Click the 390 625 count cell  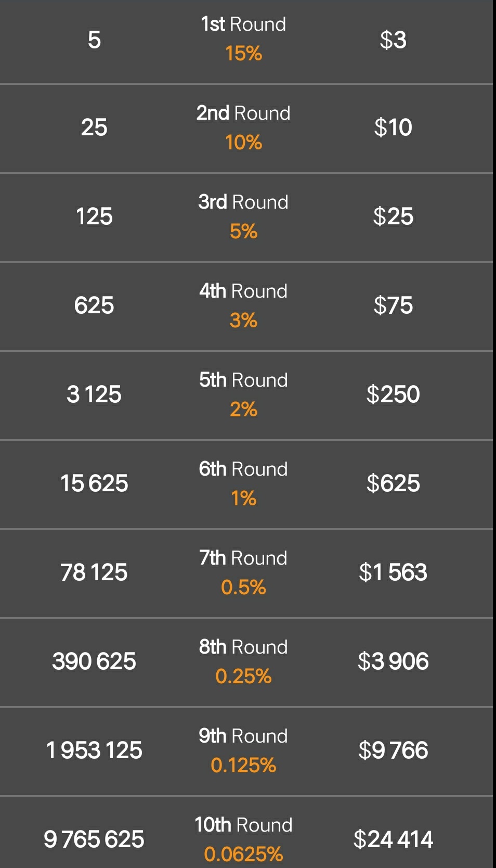pyautogui.click(x=94, y=661)
